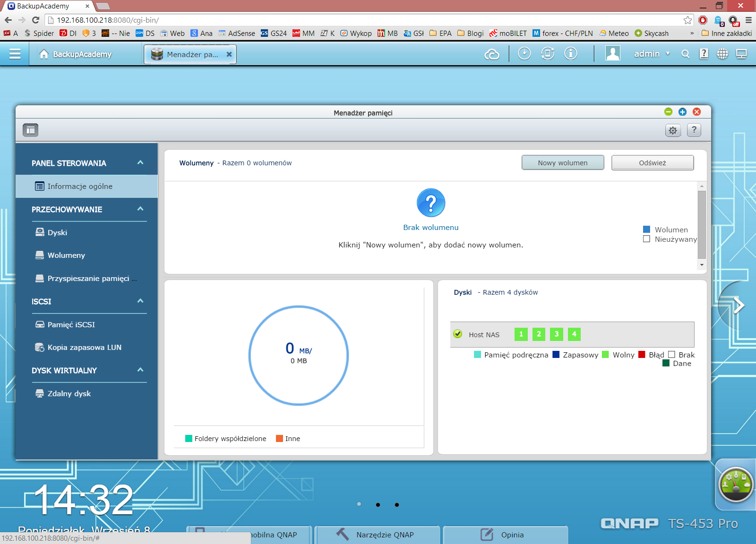Screen dimensions: 756x544
Task: Open the admin user dropdown
Action: (x=652, y=54)
